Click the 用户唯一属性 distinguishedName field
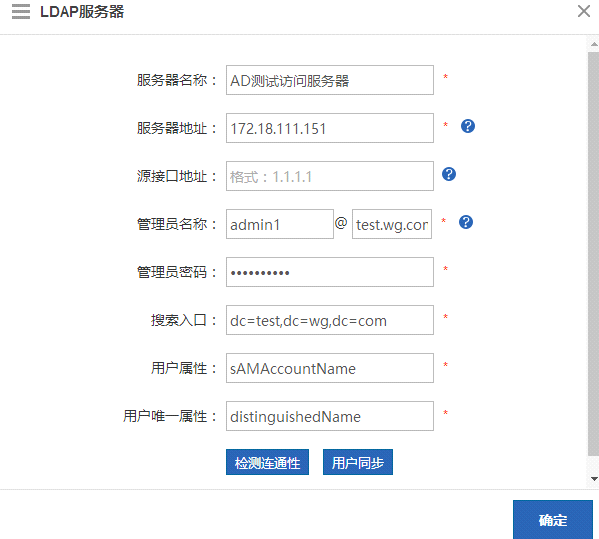This screenshot has height=539, width=599. point(330,416)
